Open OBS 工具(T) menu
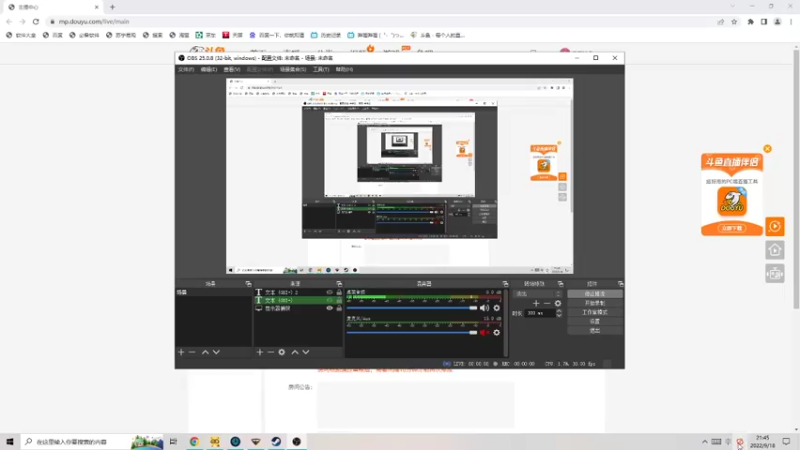Screen dimensions: 800x450 click(x=321, y=69)
